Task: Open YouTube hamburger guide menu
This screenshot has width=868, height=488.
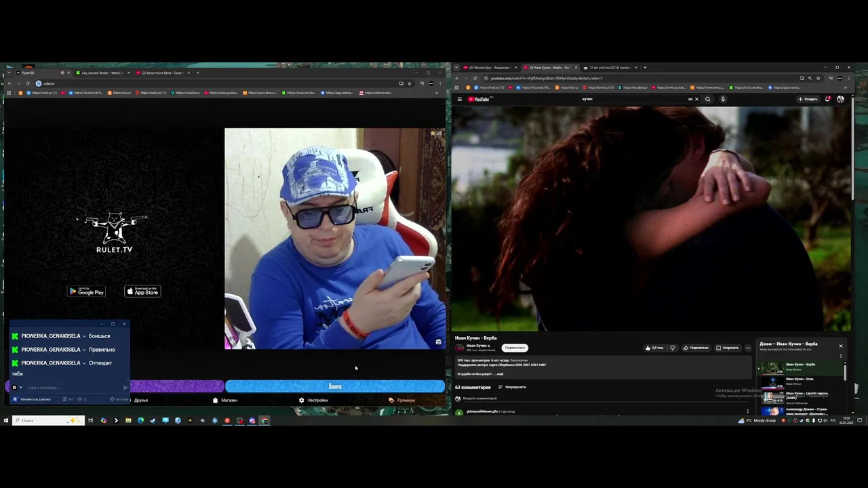Action: pyautogui.click(x=459, y=99)
